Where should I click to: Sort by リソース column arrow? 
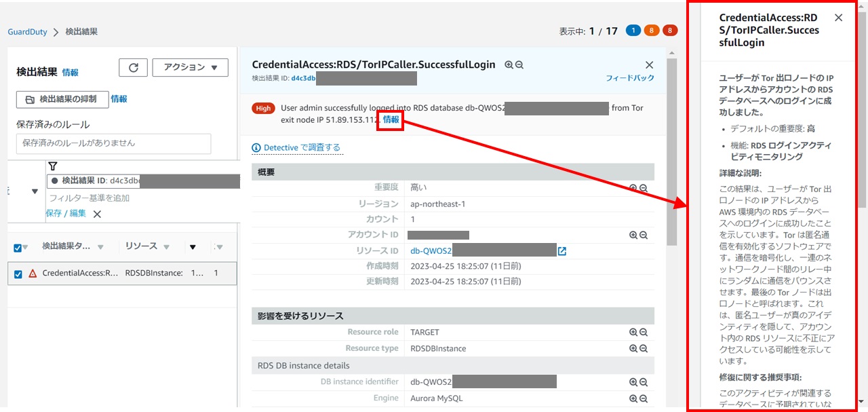pyautogui.click(x=166, y=247)
